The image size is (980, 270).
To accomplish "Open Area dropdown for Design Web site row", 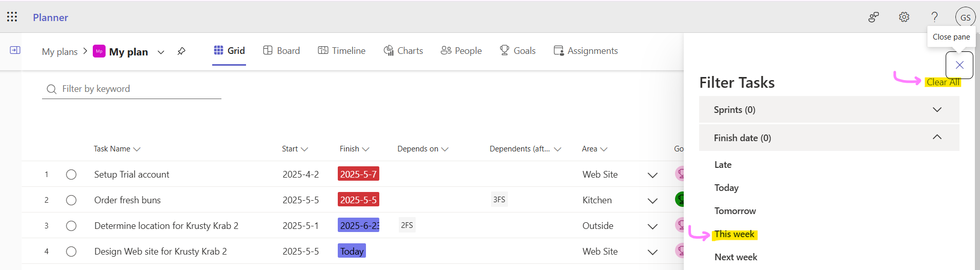I will pyautogui.click(x=652, y=252).
